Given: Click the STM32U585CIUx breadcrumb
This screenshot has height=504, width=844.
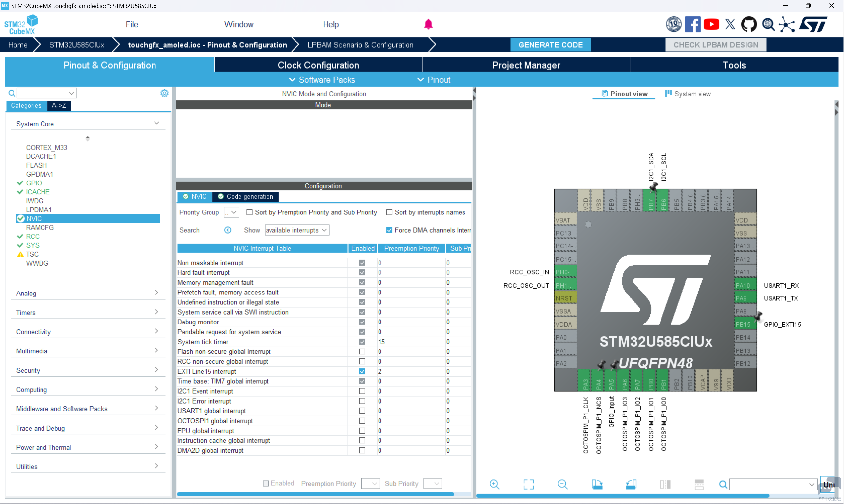Looking at the screenshot, I should tap(77, 45).
